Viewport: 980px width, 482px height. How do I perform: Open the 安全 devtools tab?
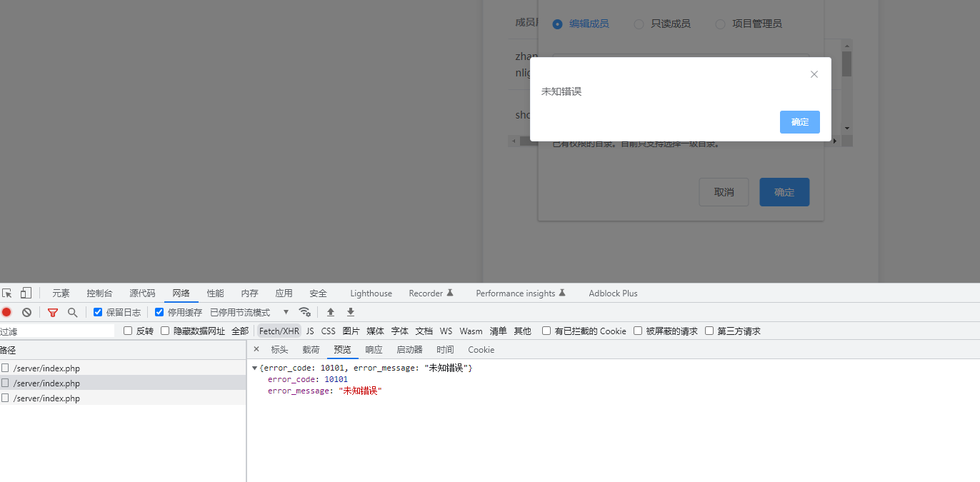click(318, 293)
